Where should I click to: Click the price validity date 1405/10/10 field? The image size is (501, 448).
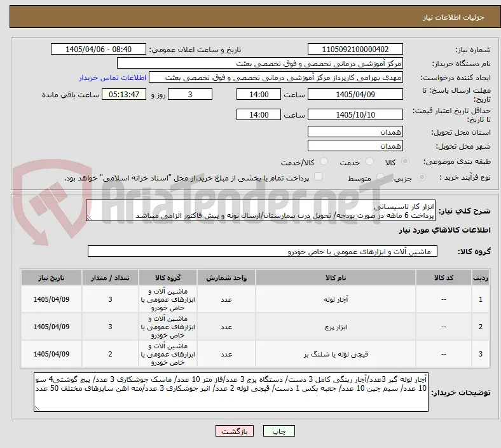tap(355, 114)
